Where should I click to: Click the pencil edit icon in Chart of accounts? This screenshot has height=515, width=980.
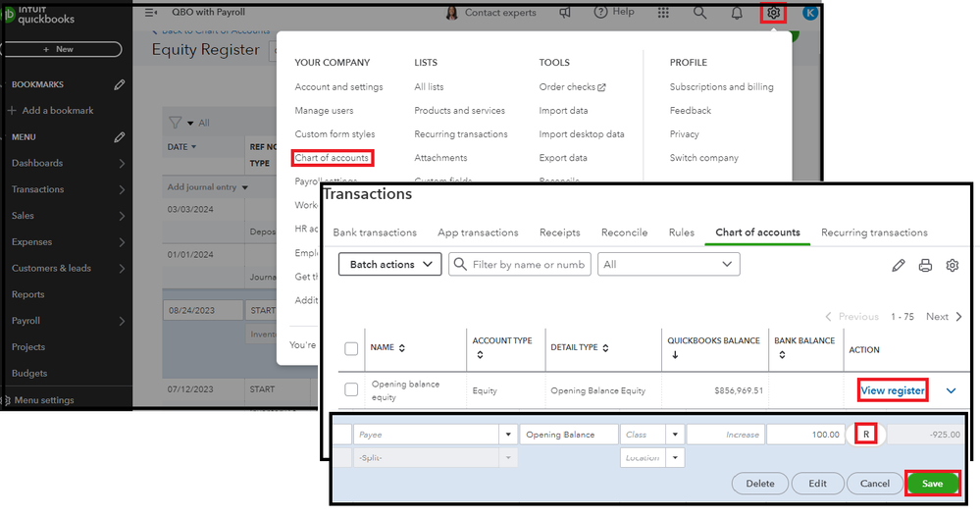[899, 266]
